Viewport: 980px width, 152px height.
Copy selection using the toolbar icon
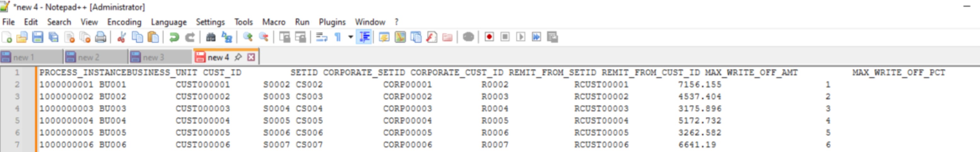[137, 37]
